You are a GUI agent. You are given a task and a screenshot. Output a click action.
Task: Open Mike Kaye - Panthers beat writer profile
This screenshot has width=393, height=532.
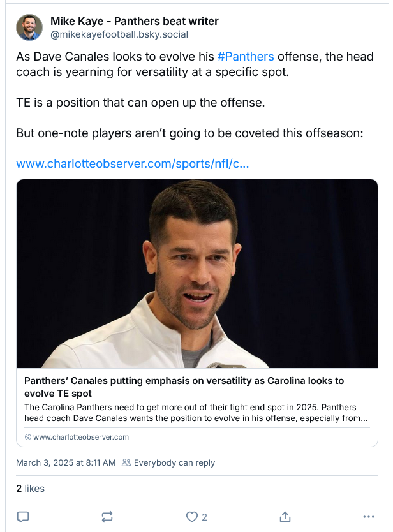point(135,21)
